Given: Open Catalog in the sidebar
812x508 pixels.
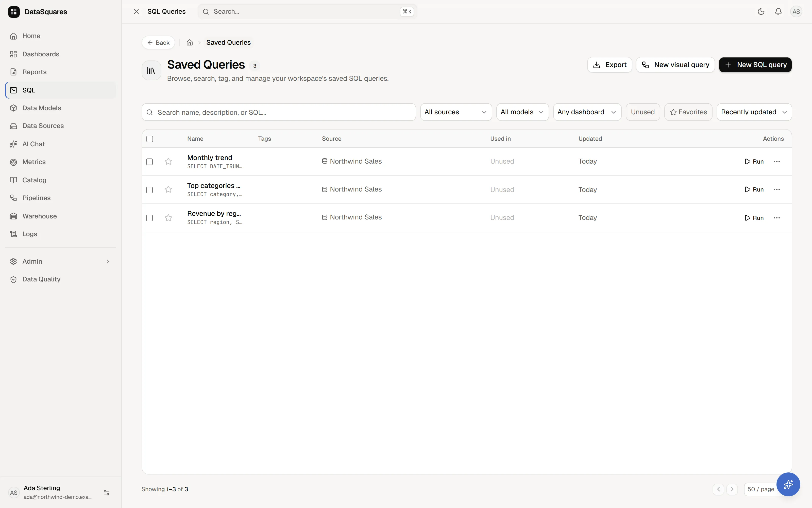Looking at the screenshot, I should pyautogui.click(x=60, y=180).
